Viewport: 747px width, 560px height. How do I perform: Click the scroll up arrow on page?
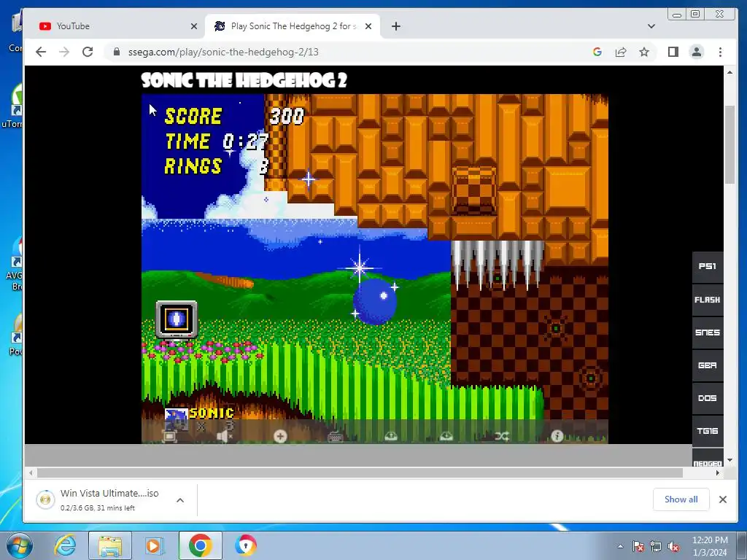pyautogui.click(x=729, y=72)
